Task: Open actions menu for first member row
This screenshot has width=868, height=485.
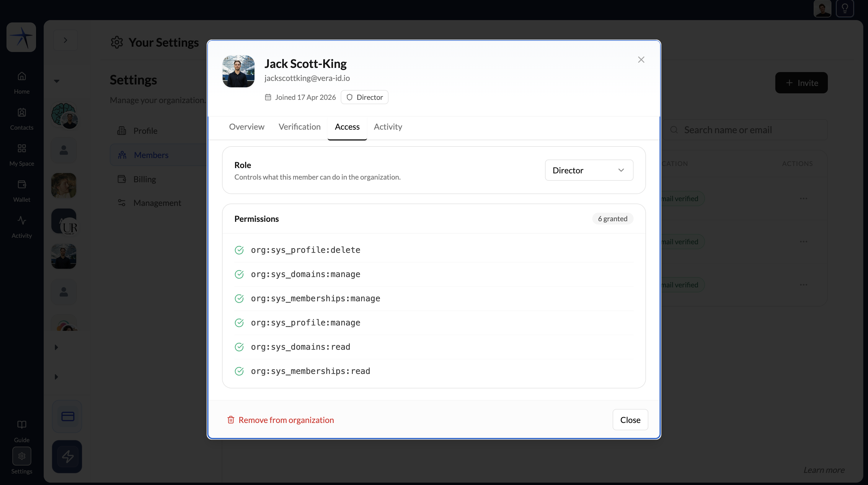Action: [x=803, y=198]
